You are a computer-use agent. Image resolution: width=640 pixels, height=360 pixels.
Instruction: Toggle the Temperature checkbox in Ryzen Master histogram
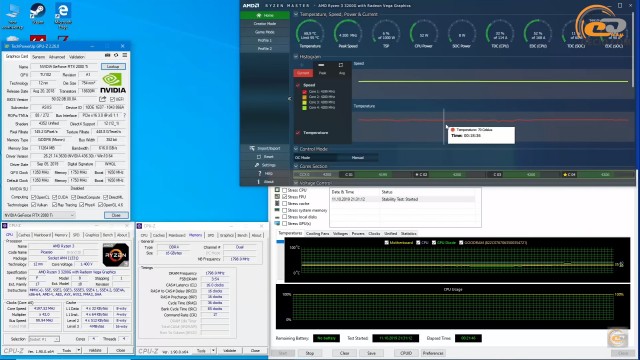click(x=298, y=133)
